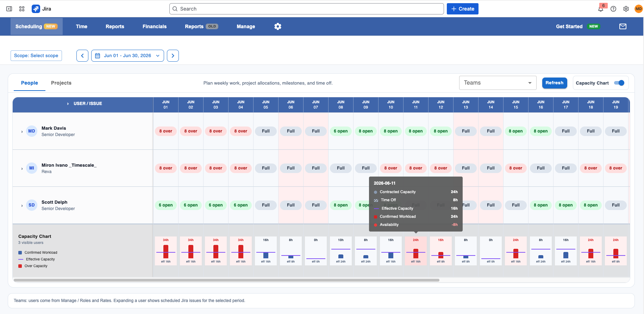
Task: Open the Jun 01 - Jun 30 date picker
Action: (x=127, y=56)
